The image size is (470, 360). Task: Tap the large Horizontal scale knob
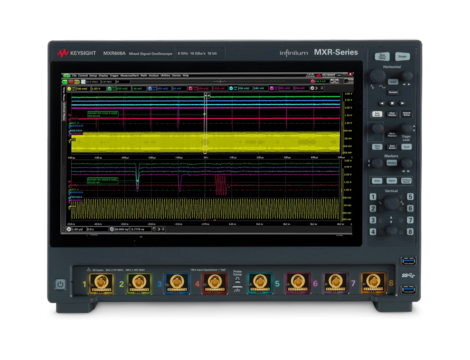coord(378,75)
